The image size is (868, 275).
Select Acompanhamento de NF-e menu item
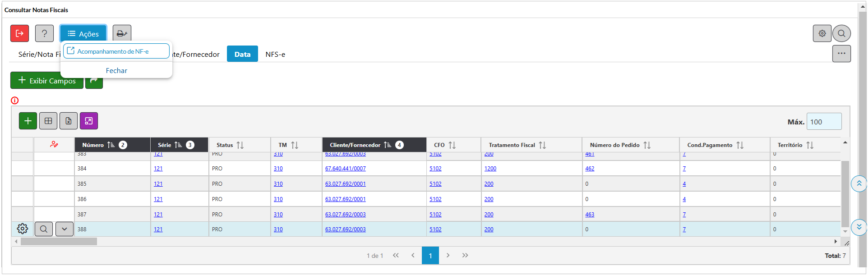[x=116, y=51]
